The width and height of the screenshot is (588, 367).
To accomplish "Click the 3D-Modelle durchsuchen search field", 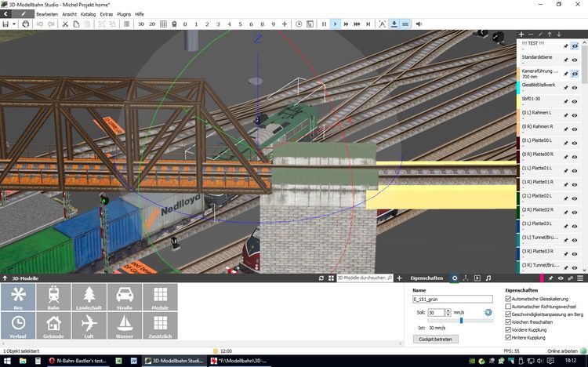I will click(x=364, y=278).
